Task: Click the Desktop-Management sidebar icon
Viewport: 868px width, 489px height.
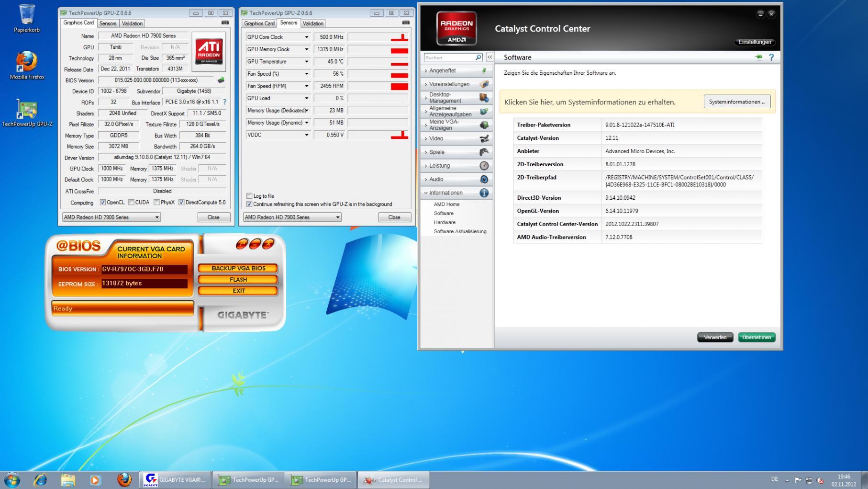Action: 484,98
